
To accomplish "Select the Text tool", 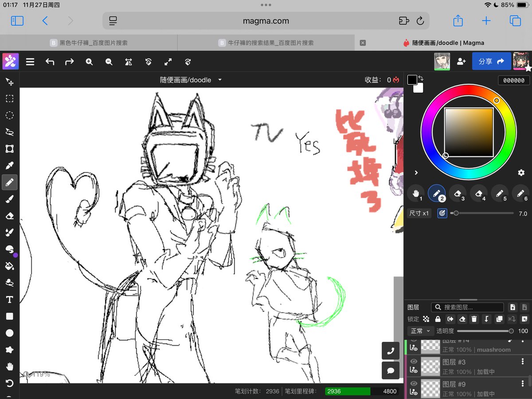I will tap(9, 300).
